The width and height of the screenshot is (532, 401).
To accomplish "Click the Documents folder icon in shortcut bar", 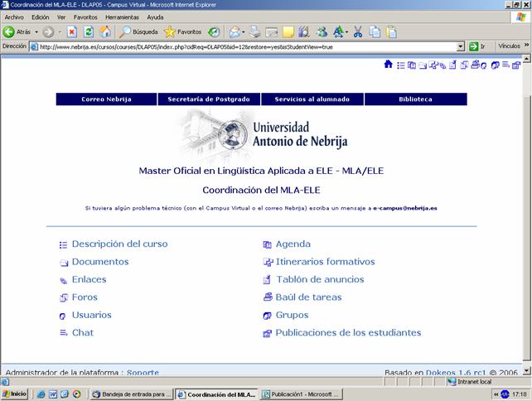I will pos(423,65).
